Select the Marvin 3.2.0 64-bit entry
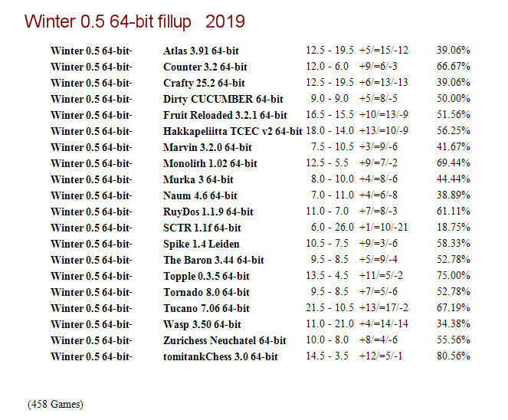Screen dimensions: 508x420 click(x=208, y=147)
